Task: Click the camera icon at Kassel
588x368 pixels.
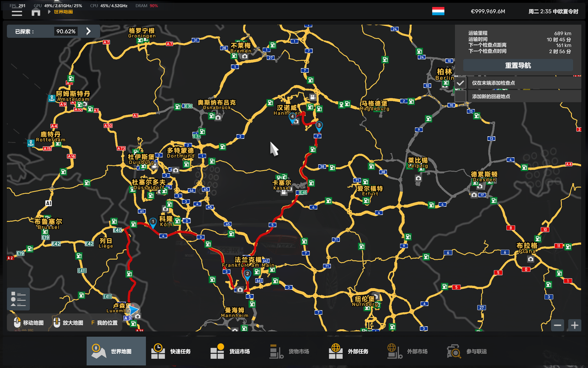Action: click(284, 193)
